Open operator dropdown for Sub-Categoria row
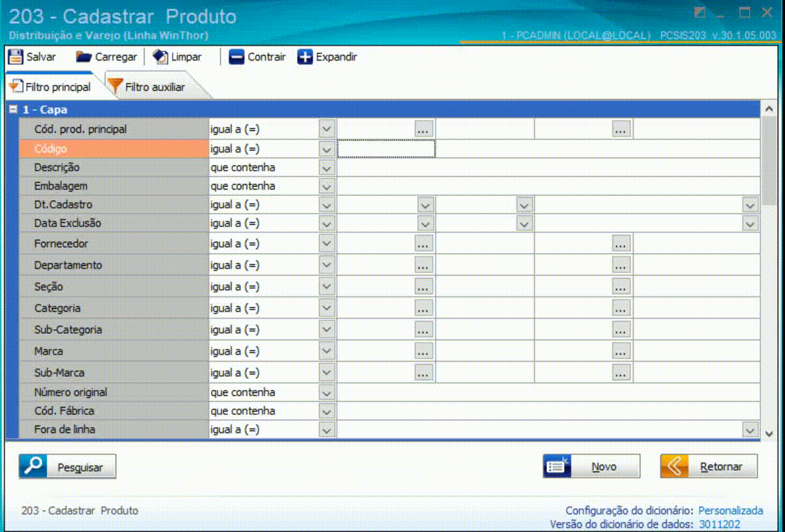Image resolution: width=785 pixels, height=532 pixels. [x=327, y=330]
